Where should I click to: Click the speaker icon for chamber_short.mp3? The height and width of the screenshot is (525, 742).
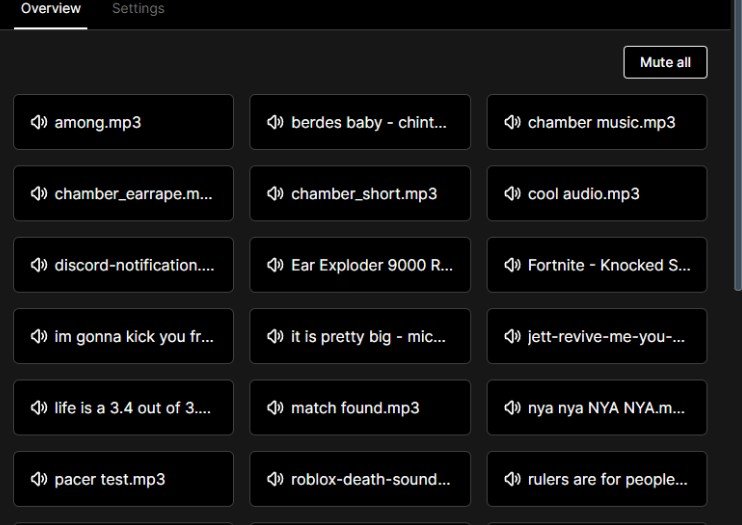tap(275, 193)
